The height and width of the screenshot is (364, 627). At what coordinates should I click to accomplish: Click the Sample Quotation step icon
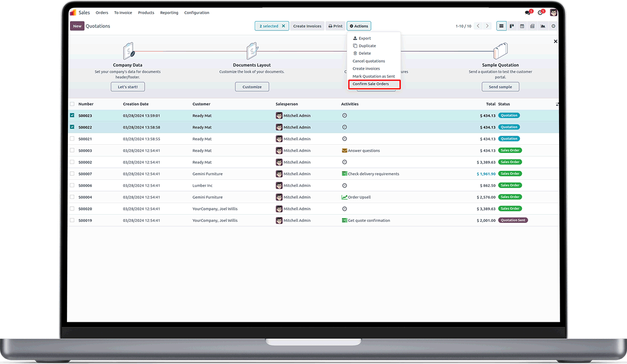(x=501, y=51)
